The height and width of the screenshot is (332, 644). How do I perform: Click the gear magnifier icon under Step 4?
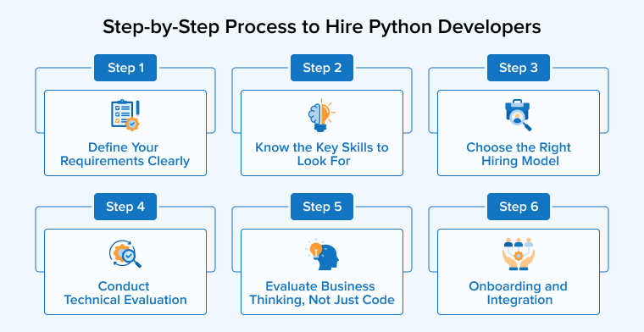click(x=125, y=254)
